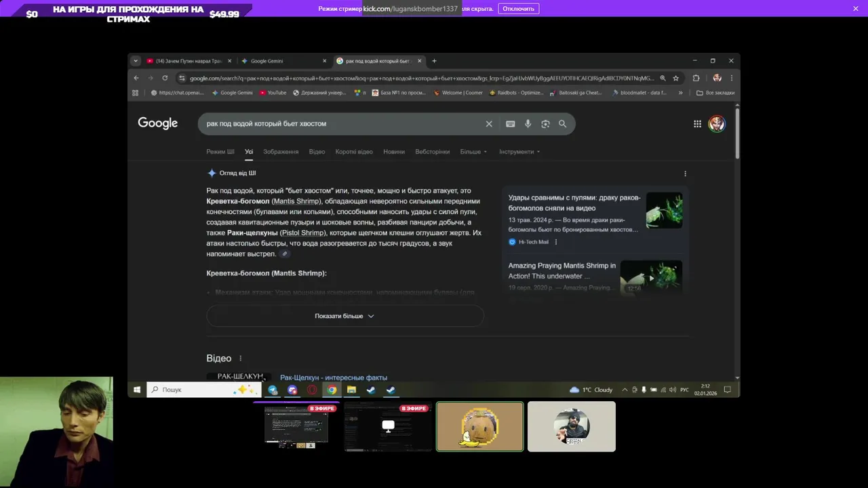The image size is (868, 488).
Task: Open the Windows Start button
Action: coord(137,390)
